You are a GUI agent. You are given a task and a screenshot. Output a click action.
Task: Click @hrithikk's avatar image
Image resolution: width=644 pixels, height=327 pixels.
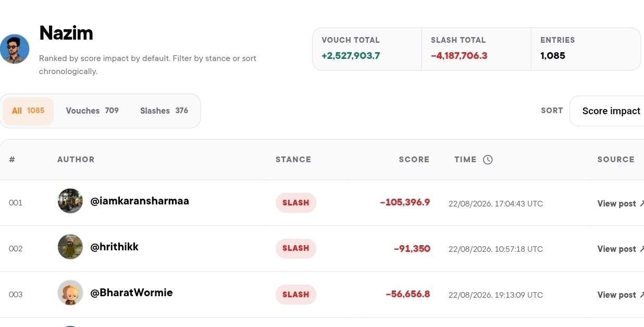70,247
